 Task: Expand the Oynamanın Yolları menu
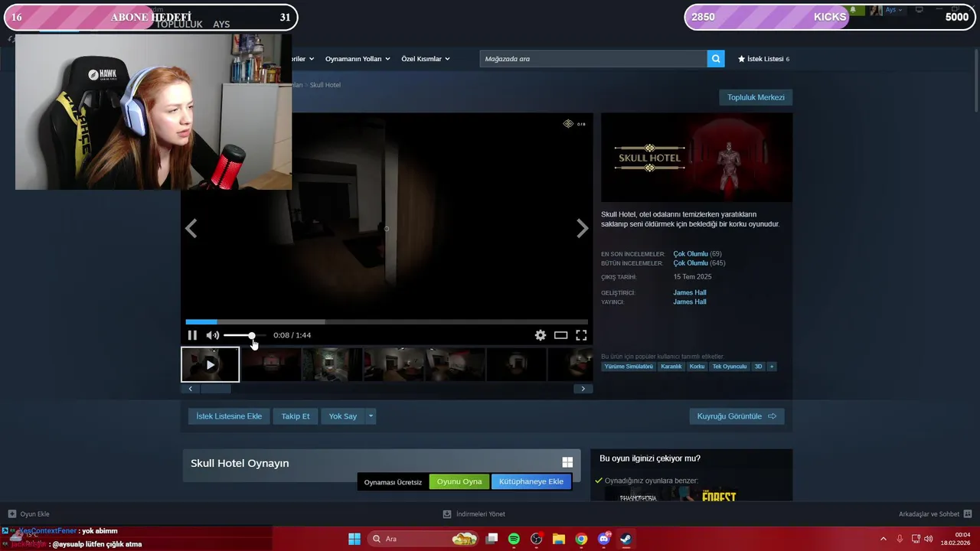coord(358,59)
